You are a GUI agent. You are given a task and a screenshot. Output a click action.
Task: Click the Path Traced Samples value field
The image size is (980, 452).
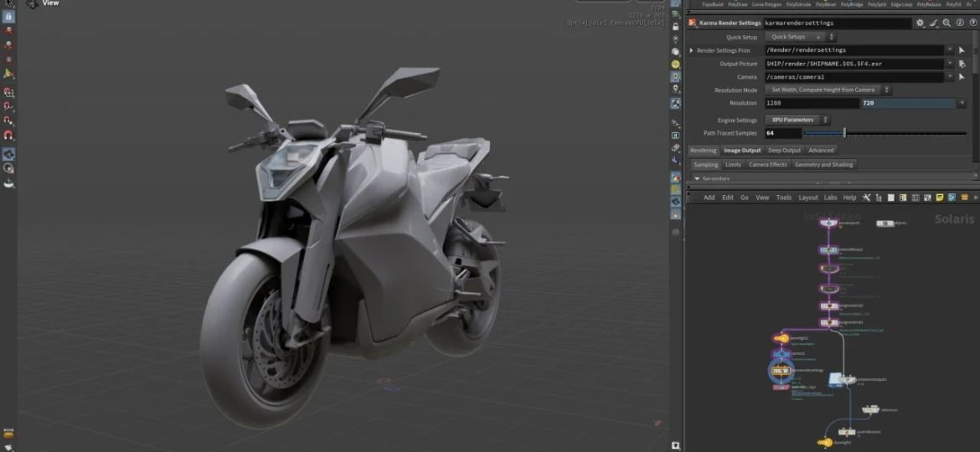click(782, 133)
